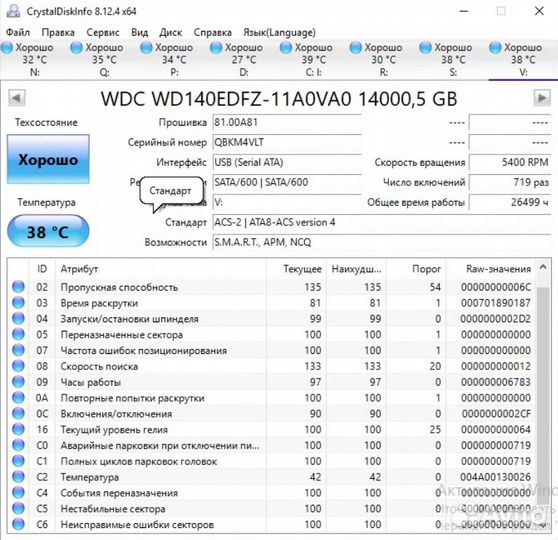The width and height of the screenshot is (558, 540).
Task: Open the Сервис menu
Action: 103,32
